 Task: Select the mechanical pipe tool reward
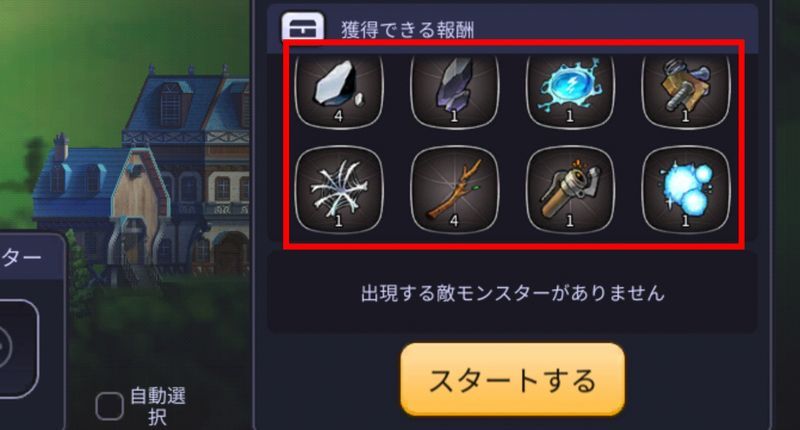click(570, 189)
